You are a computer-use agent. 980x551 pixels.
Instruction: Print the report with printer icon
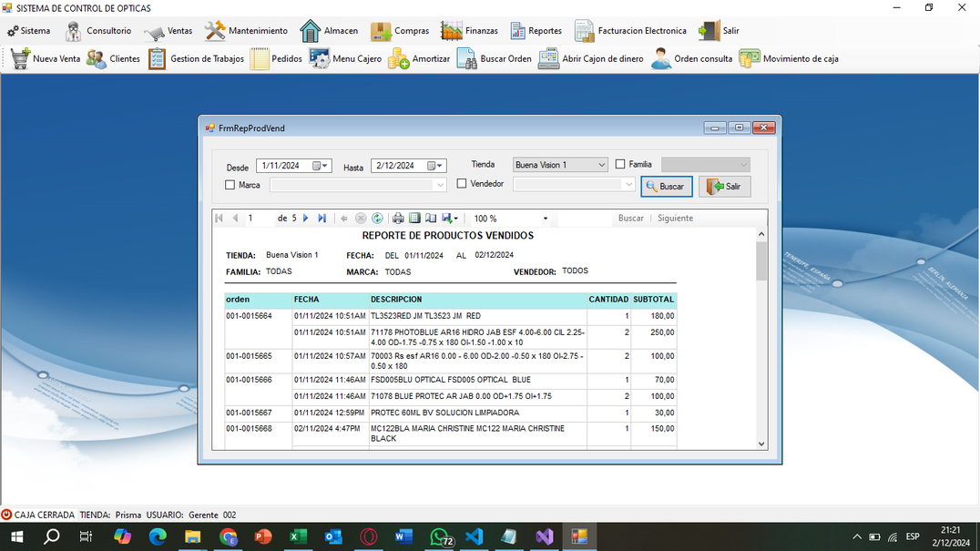tap(398, 218)
